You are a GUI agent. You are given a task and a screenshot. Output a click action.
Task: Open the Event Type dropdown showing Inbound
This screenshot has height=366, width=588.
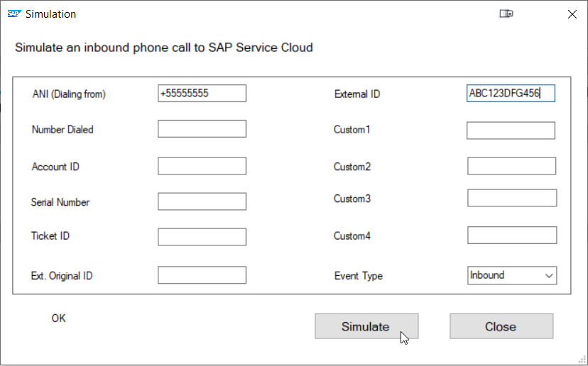tap(512, 275)
